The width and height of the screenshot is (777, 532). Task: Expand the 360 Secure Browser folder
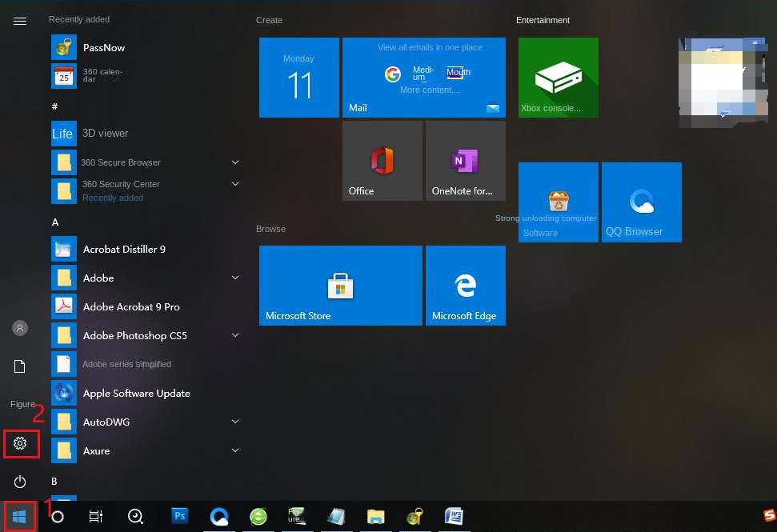coord(235,162)
